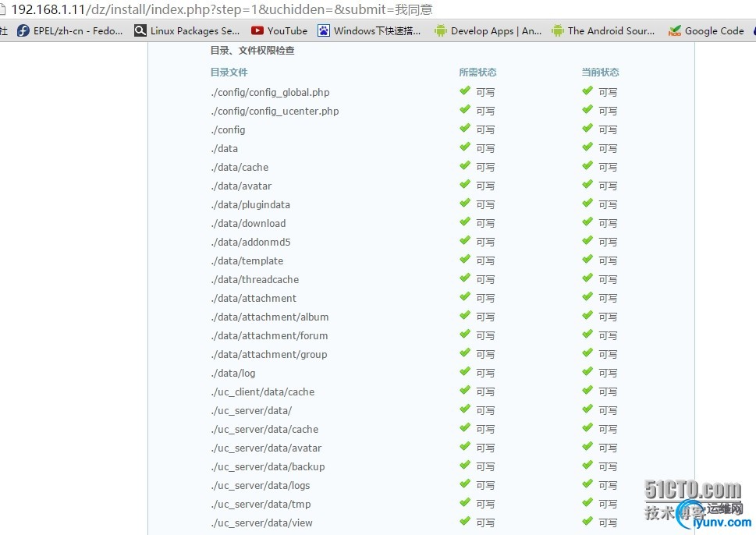
Task: Click the address bar URL
Action: tap(222, 9)
